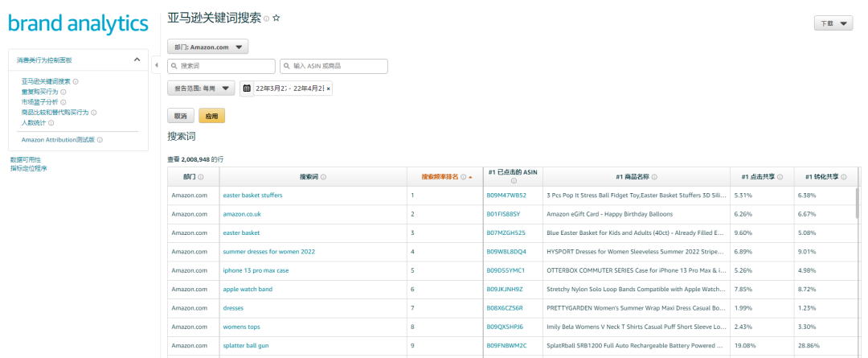The image size is (868, 358).
Task: Collapse the sidebar with left arrow handle
Action: pos(156,65)
